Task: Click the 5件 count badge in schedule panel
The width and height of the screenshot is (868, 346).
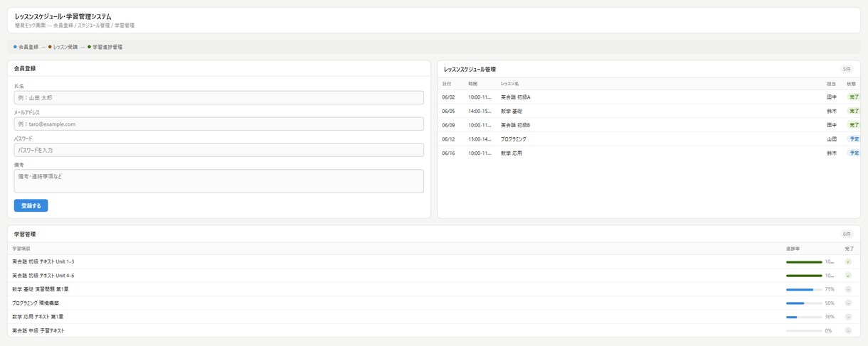Action: (847, 70)
